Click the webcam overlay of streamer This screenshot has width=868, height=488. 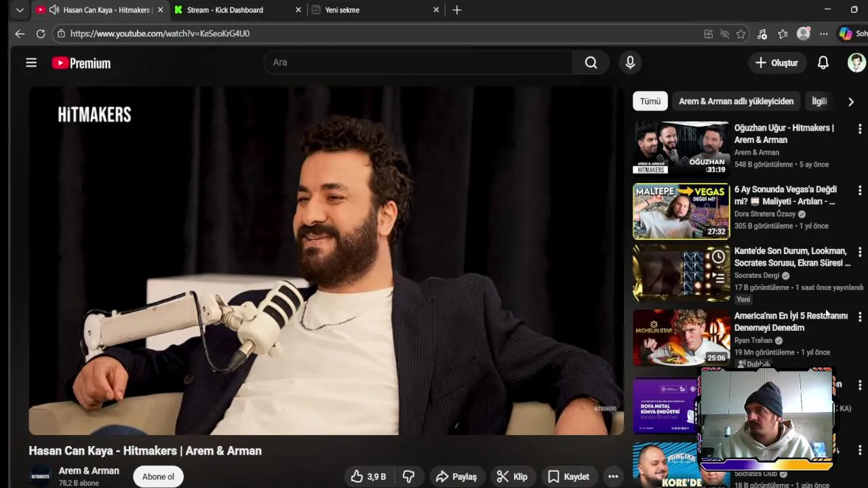tap(766, 420)
